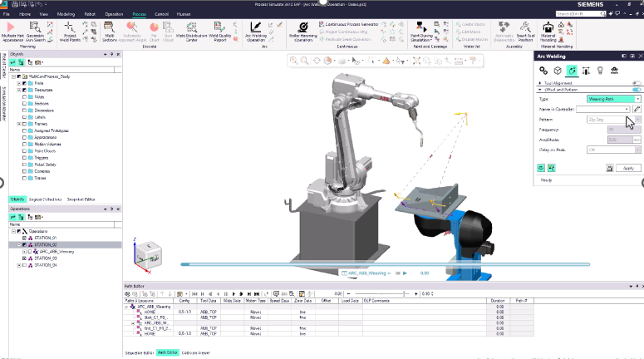
Task: Open the File menu
Action: (x=7, y=14)
